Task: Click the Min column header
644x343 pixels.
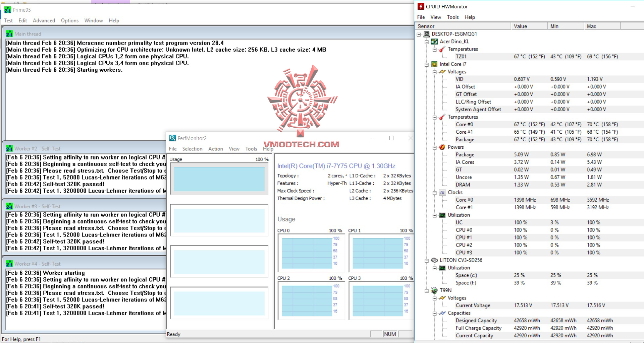Action: (566, 26)
